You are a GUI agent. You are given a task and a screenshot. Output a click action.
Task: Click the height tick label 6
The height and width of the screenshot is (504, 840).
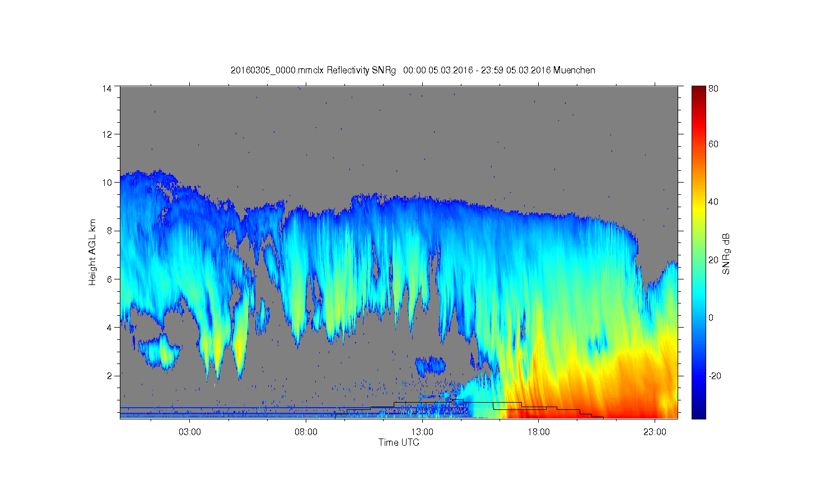(x=110, y=279)
